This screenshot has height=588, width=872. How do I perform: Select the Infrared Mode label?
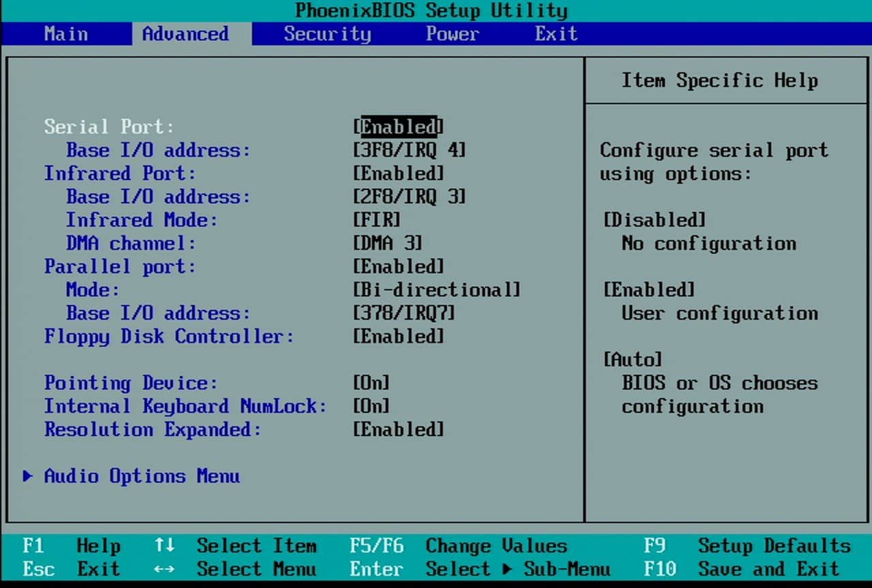point(142,219)
